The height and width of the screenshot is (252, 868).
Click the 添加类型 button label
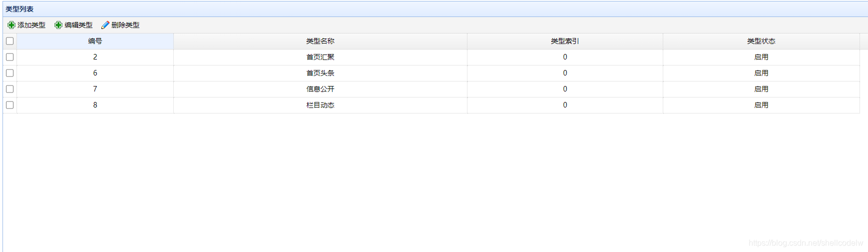[31, 25]
